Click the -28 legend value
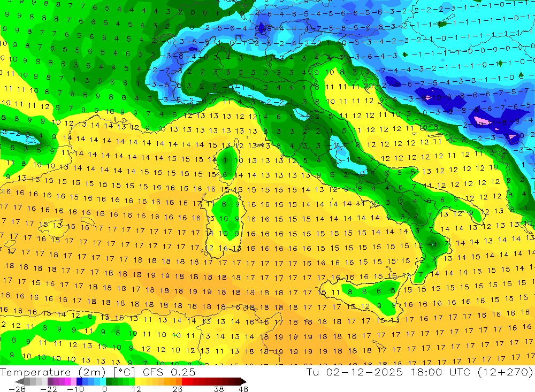Screen dimensions: 535x392 pyautogui.click(x=17, y=389)
